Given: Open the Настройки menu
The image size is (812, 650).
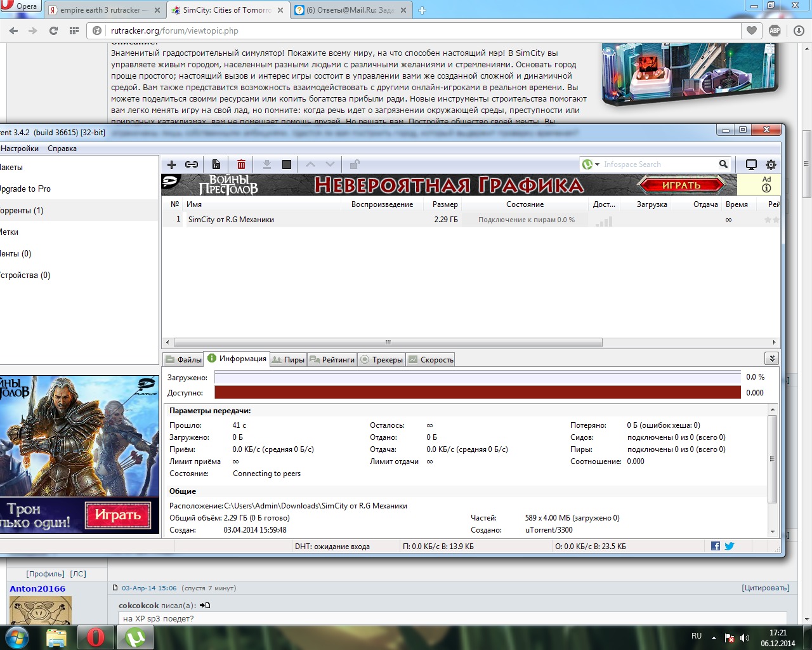Looking at the screenshot, I should point(19,149).
